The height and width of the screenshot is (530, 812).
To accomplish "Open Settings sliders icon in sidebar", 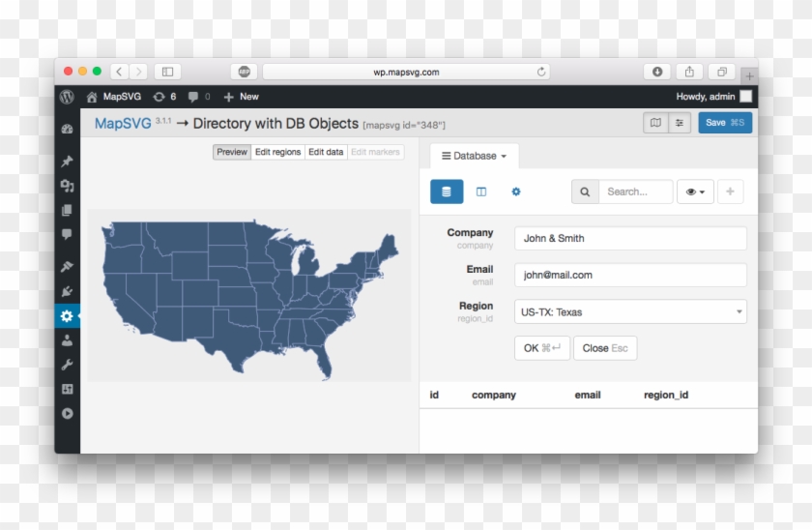I will coord(68,389).
